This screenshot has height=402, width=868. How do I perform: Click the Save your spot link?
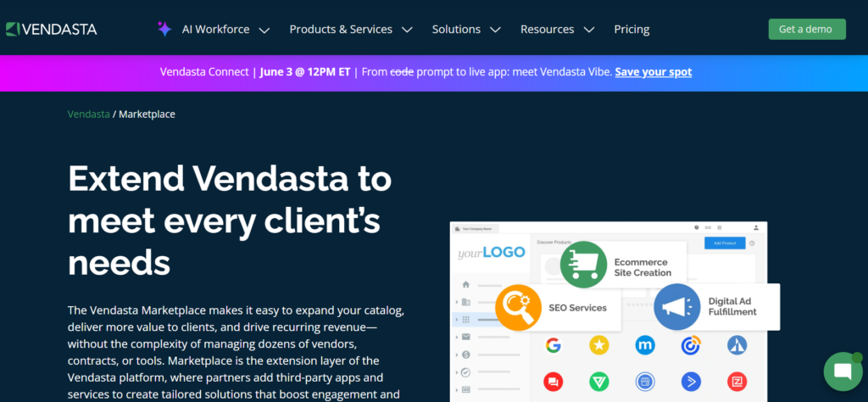(654, 72)
